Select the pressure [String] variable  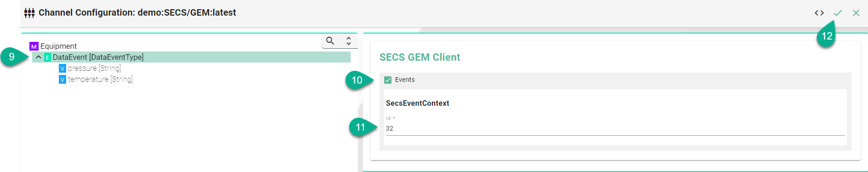[x=95, y=68]
